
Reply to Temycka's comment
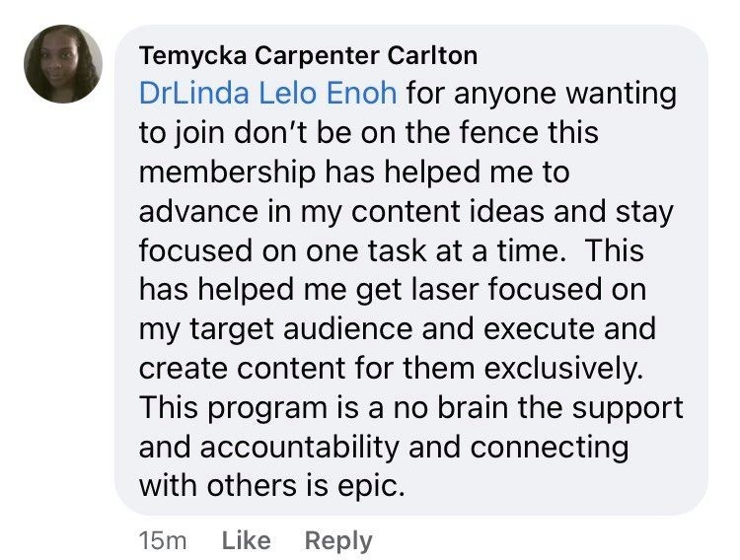[338, 540]
